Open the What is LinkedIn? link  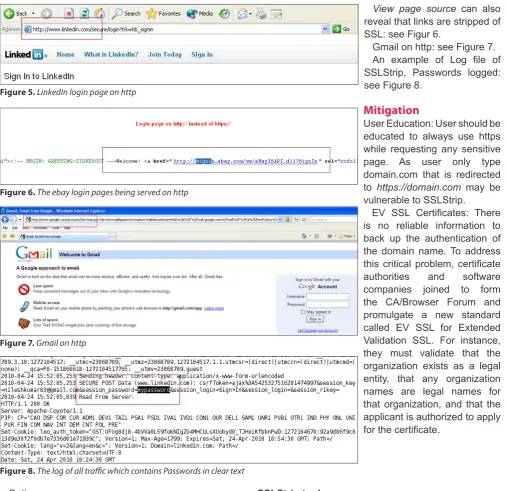click(111, 54)
